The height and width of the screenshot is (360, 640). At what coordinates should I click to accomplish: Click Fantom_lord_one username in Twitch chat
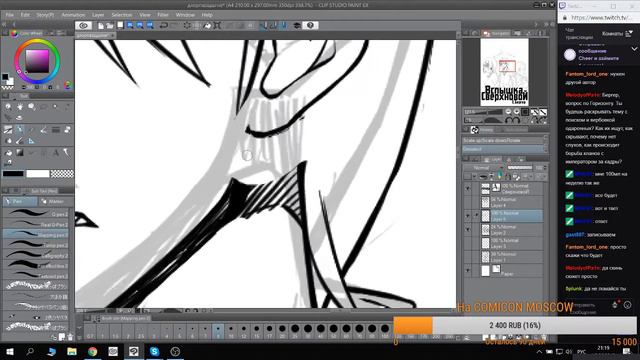click(x=587, y=74)
